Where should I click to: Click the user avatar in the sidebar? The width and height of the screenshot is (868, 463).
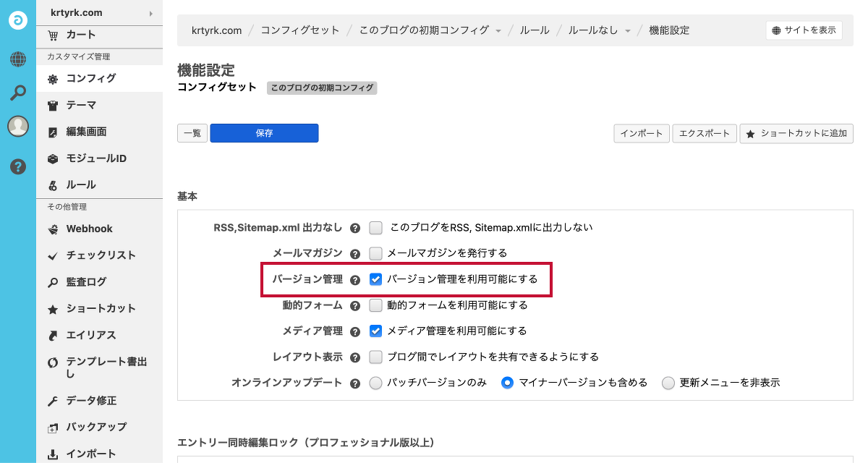pyautogui.click(x=17, y=127)
